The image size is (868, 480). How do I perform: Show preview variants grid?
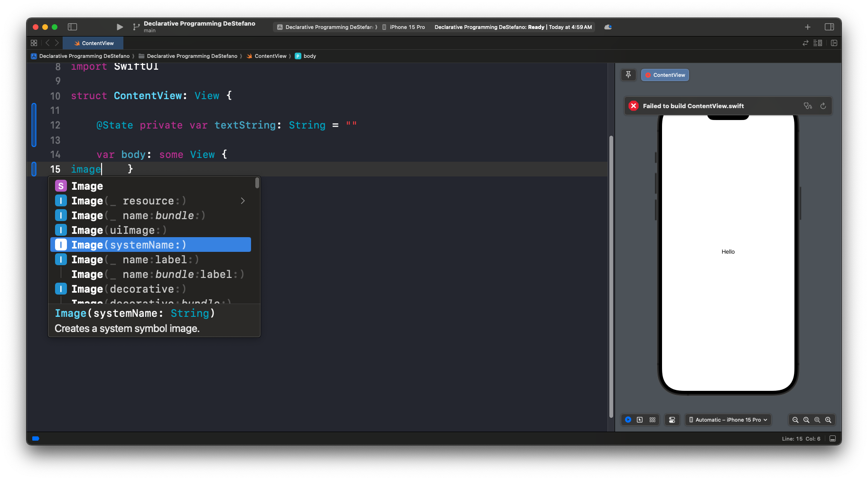coord(653,420)
